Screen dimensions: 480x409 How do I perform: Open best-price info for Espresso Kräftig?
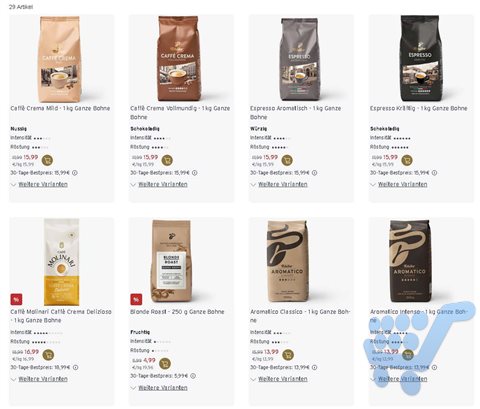[x=434, y=173]
